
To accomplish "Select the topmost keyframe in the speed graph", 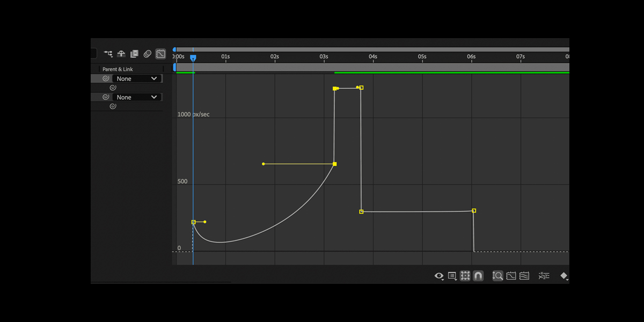I will tap(335, 87).
